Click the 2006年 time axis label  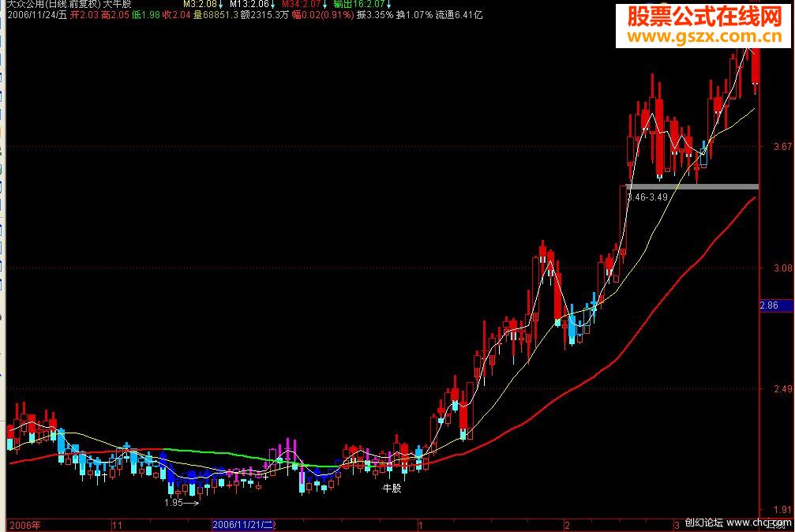pos(24,525)
